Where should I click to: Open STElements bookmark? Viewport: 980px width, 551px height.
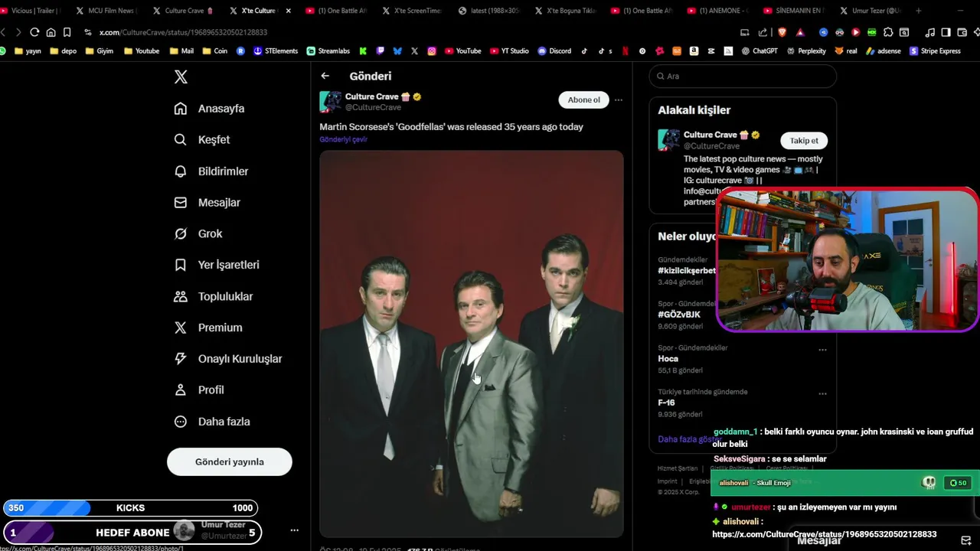coord(276,51)
